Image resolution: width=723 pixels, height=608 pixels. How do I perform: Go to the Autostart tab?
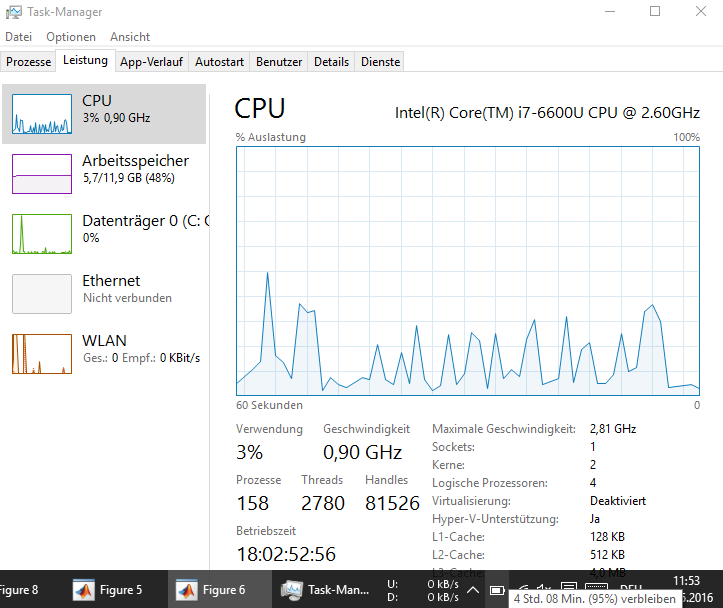point(219,62)
